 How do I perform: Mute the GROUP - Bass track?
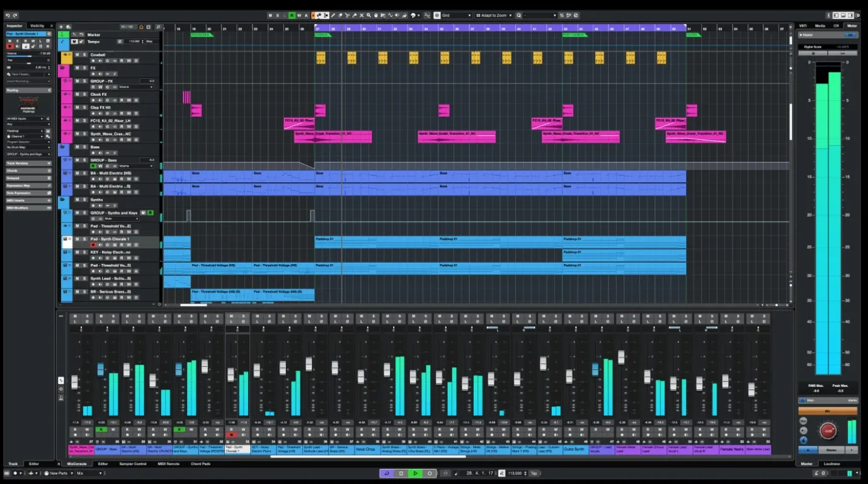(77, 160)
